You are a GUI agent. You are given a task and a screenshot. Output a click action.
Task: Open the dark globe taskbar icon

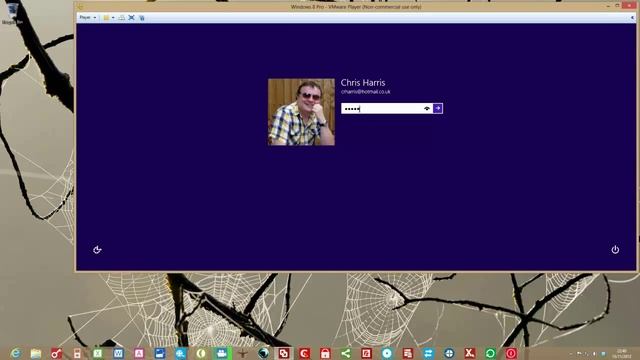click(263, 353)
